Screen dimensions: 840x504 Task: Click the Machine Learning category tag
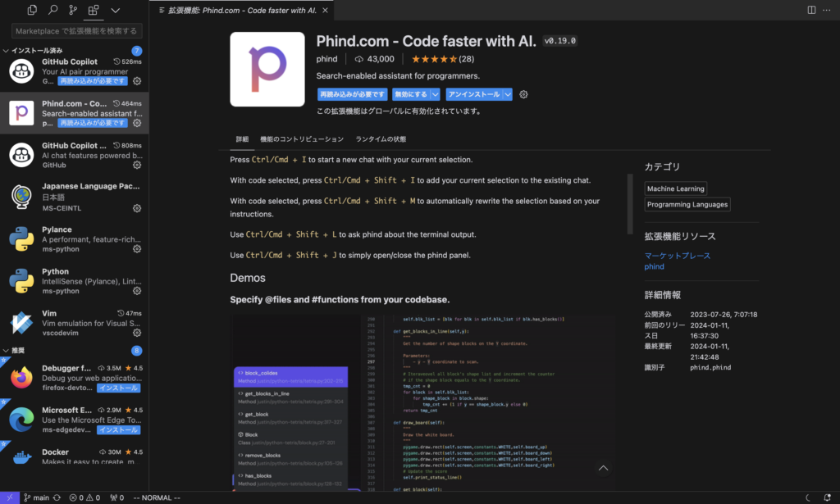click(676, 188)
